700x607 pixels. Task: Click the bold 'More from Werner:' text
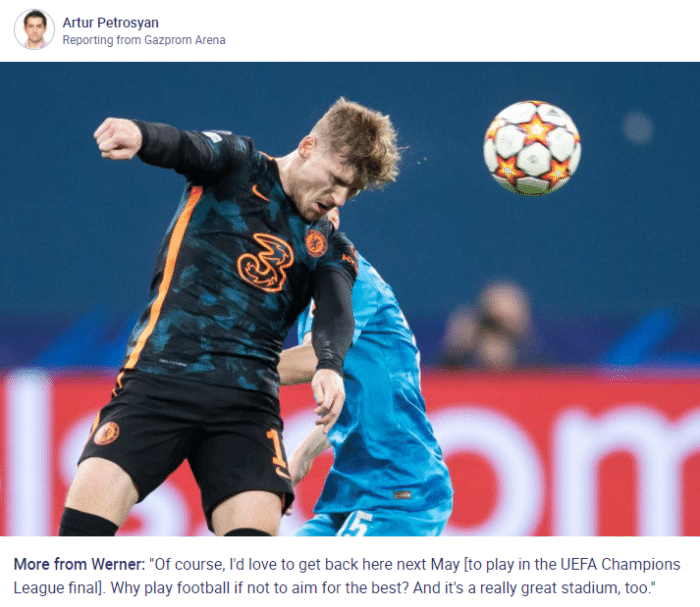[79, 564]
